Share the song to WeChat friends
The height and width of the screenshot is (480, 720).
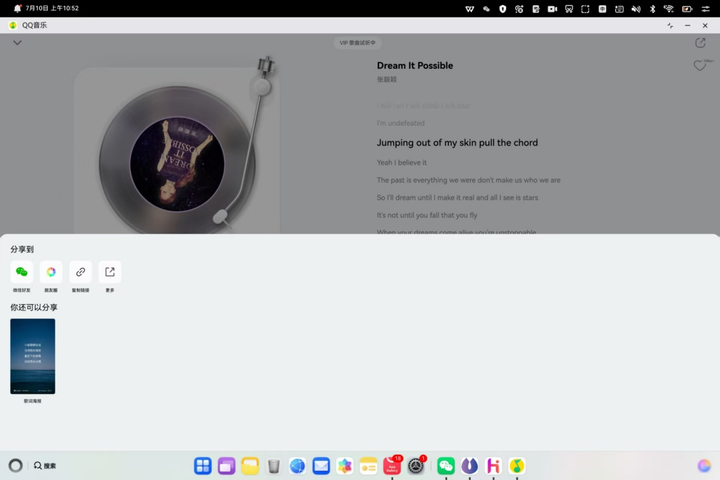[22, 272]
